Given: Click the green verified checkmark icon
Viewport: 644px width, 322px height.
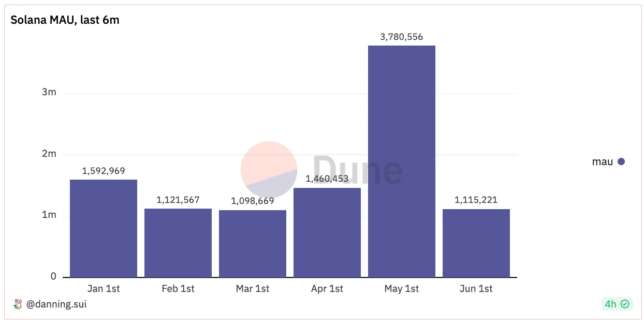Looking at the screenshot, I should [x=625, y=304].
